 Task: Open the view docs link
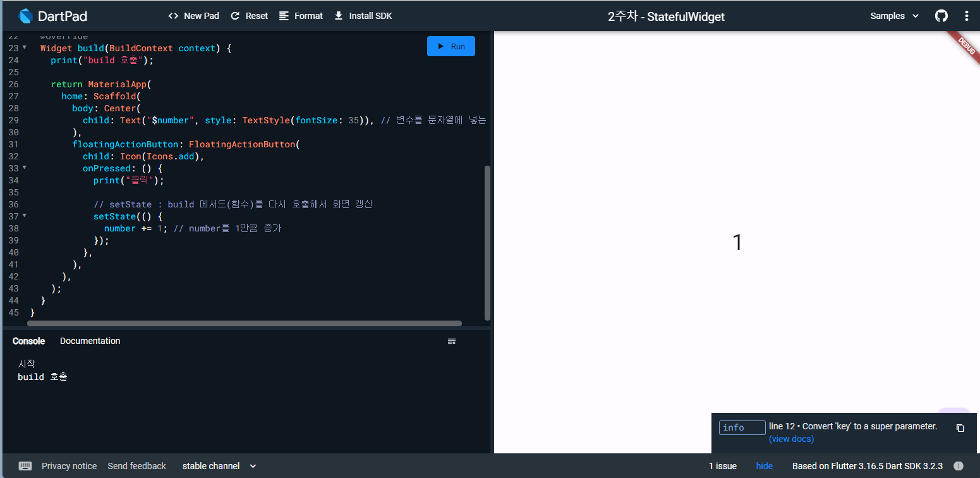tap(792, 439)
